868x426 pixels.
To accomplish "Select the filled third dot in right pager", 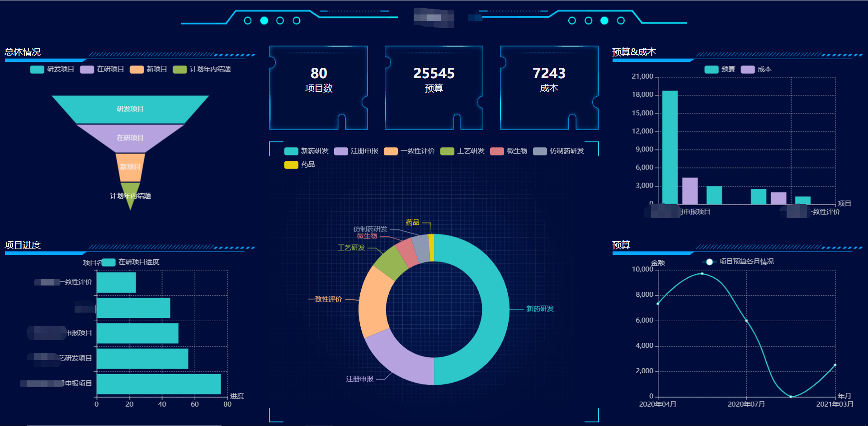I will pyautogui.click(x=604, y=20).
